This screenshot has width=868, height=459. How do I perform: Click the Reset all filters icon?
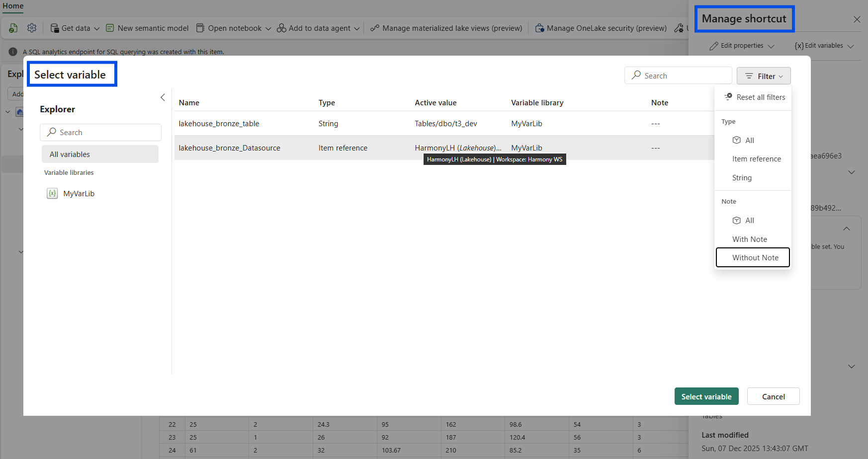[728, 97]
